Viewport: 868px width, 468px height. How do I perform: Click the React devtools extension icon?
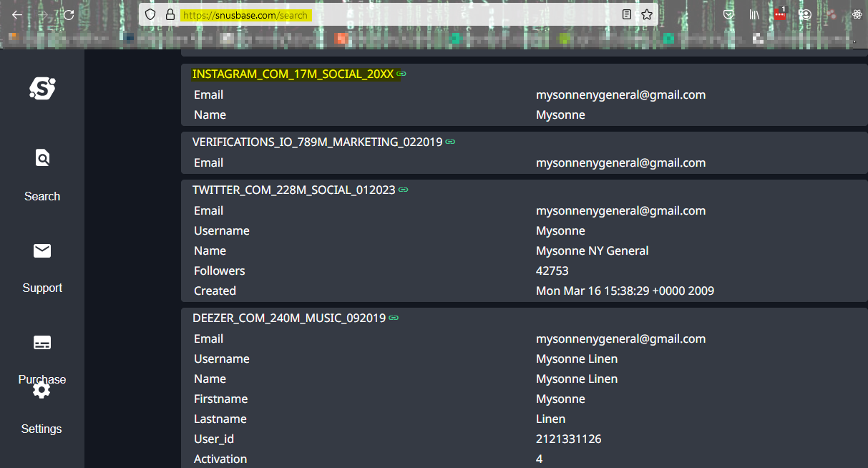click(x=857, y=14)
